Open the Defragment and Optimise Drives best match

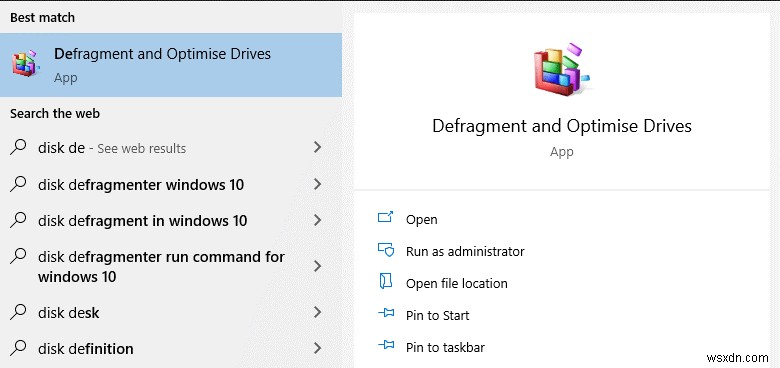pos(171,65)
